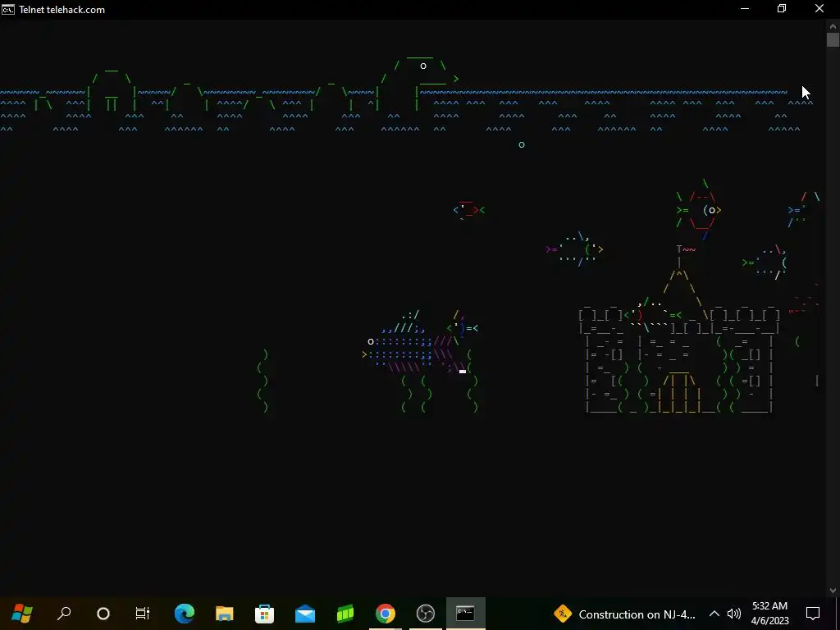Open Construction on NJ-4 news item
The height and width of the screenshot is (630, 840).
pyautogui.click(x=637, y=614)
